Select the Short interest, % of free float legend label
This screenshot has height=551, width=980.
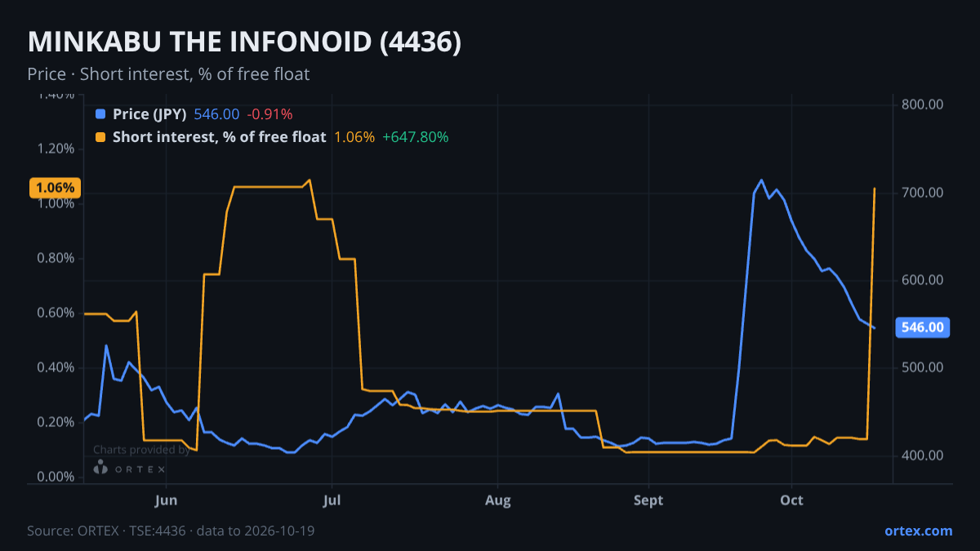tap(220, 137)
